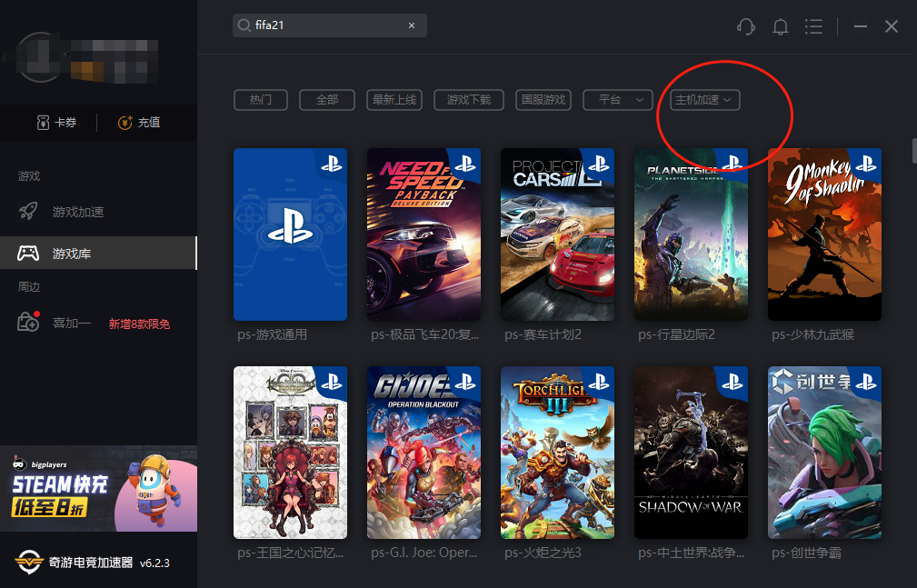Expand the 主机加速 dropdown
This screenshot has width=917, height=588.
pos(704,99)
